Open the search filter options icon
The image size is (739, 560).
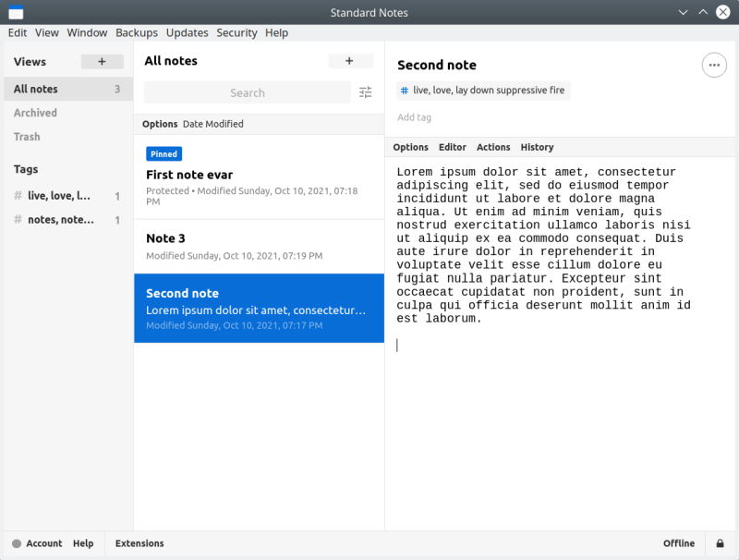[366, 92]
